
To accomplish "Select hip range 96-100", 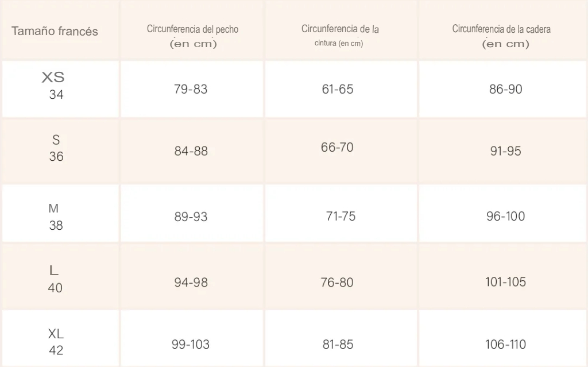I will pyautogui.click(x=506, y=217).
